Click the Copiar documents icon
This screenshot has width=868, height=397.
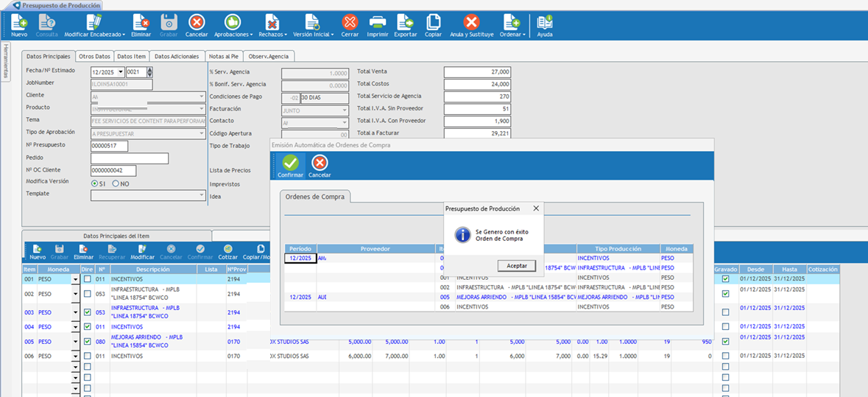434,23
